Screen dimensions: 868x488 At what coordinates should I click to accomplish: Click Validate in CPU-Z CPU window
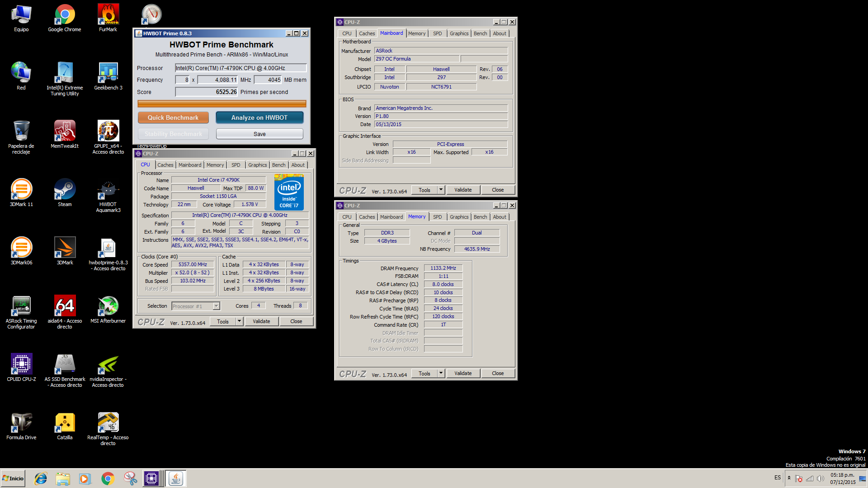coord(261,321)
